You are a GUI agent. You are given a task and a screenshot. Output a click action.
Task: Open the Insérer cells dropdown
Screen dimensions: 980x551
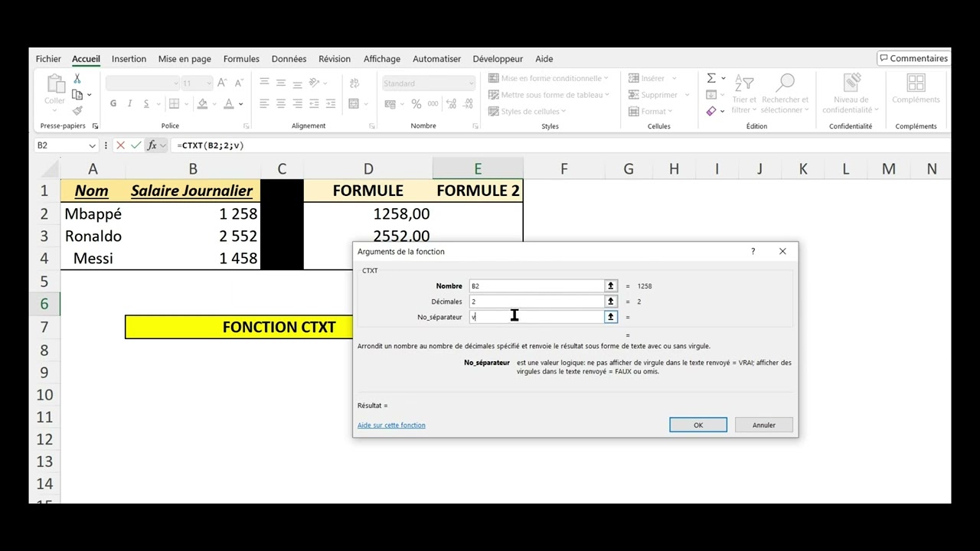tap(653, 78)
